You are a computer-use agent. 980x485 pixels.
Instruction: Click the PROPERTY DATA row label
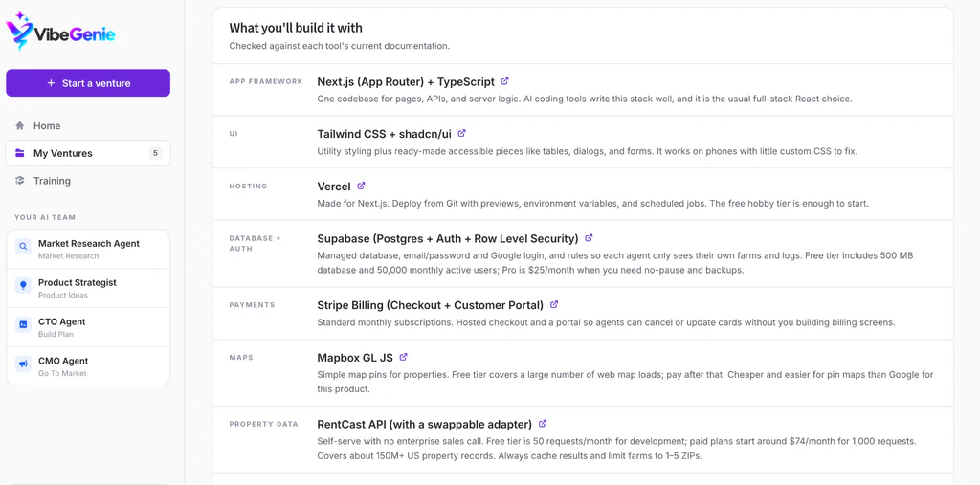tap(264, 424)
